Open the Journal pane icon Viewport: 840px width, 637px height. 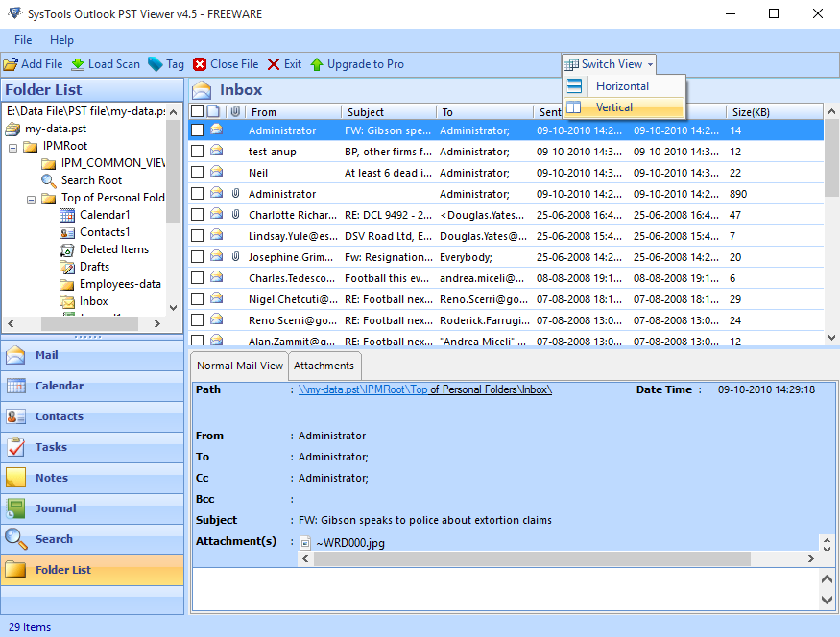(16, 508)
